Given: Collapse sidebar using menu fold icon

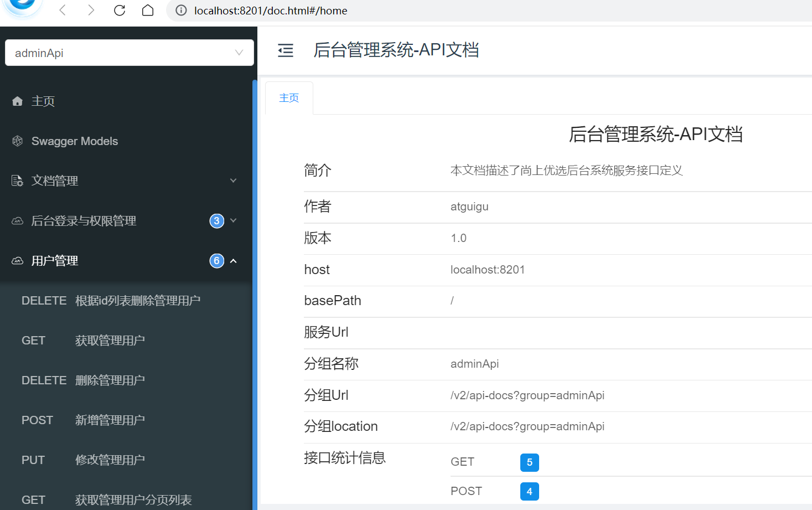Looking at the screenshot, I should tap(286, 50).
